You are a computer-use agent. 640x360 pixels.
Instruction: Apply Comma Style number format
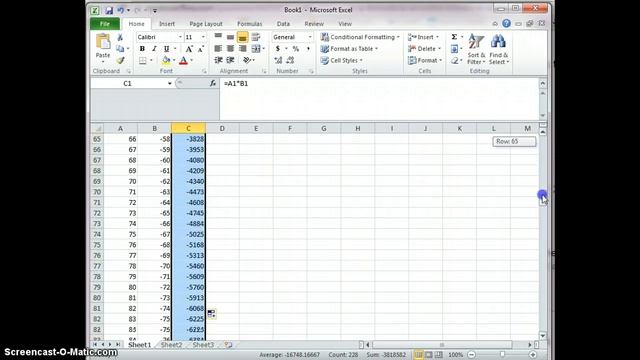click(x=308, y=49)
